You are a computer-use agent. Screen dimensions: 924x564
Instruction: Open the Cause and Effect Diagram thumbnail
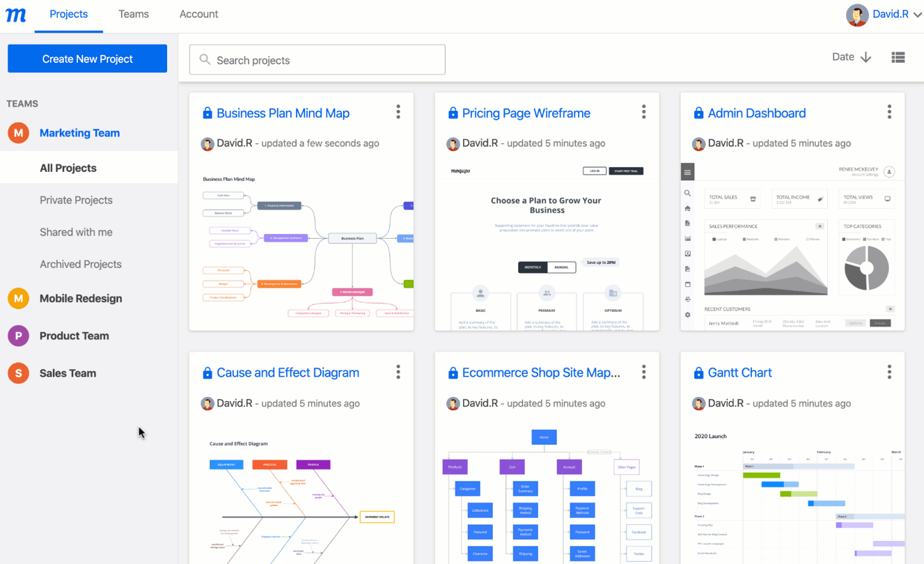(301, 494)
